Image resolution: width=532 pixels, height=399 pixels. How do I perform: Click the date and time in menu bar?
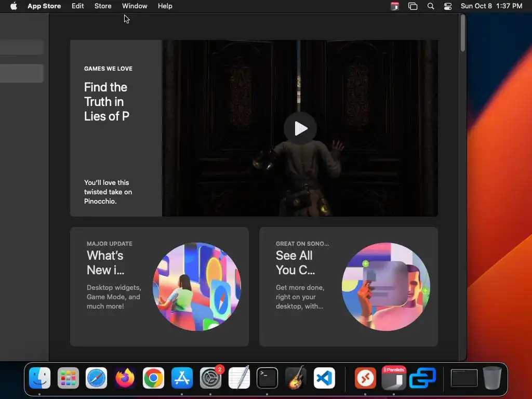[491, 6]
